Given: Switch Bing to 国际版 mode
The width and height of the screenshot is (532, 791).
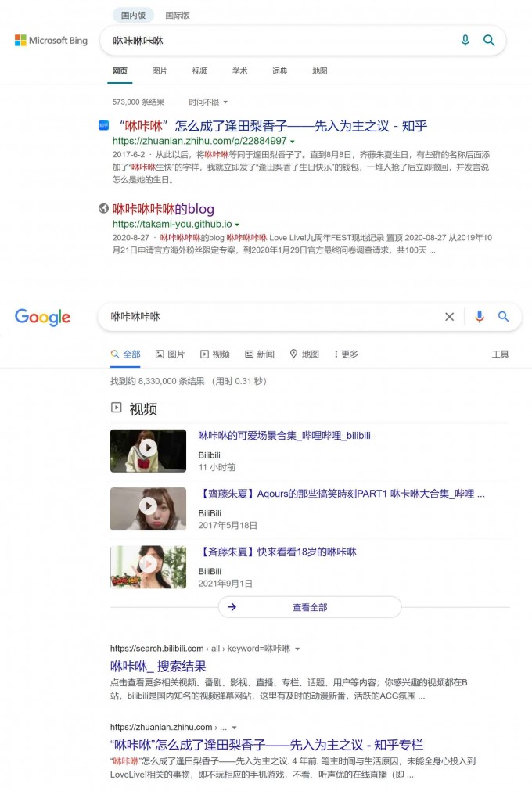Looking at the screenshot, I should [x=178, y=16].
